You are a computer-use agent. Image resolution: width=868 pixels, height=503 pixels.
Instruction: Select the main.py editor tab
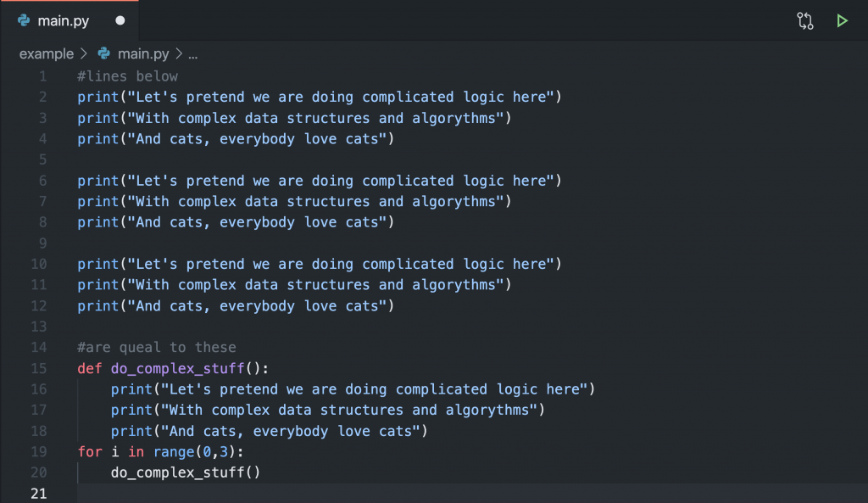pyautogui.click(x=64, y=21)
